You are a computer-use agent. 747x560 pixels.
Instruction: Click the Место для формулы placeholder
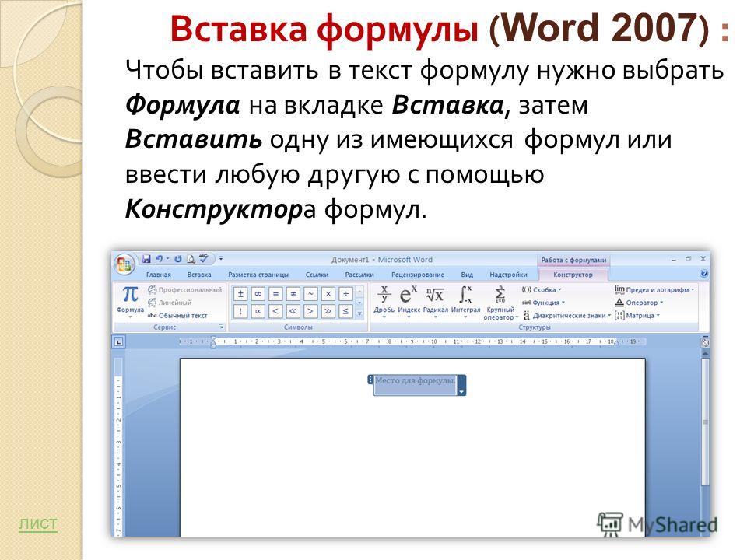click(x=415, y=380)
